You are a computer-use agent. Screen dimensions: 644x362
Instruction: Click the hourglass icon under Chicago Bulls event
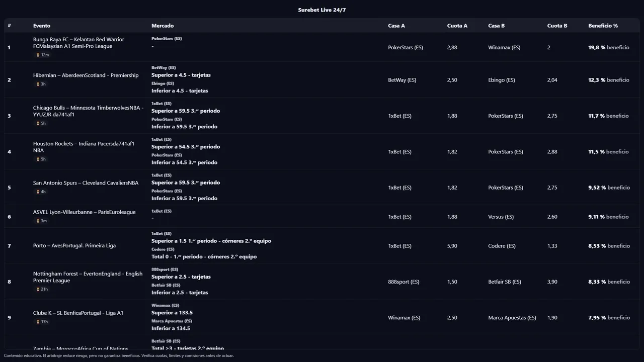[x=38, y=123]
